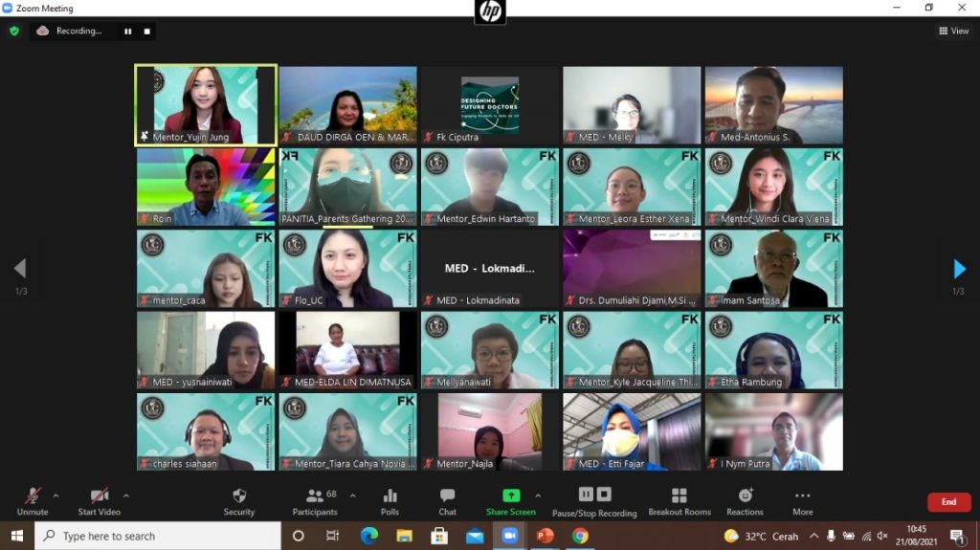
Task: Open the Reactions menu
Action: 745,500
